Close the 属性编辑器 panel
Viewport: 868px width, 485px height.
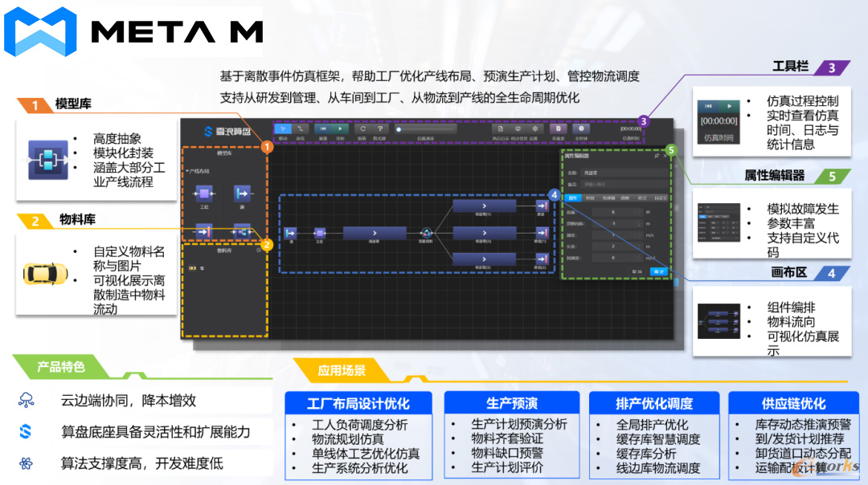665,156
